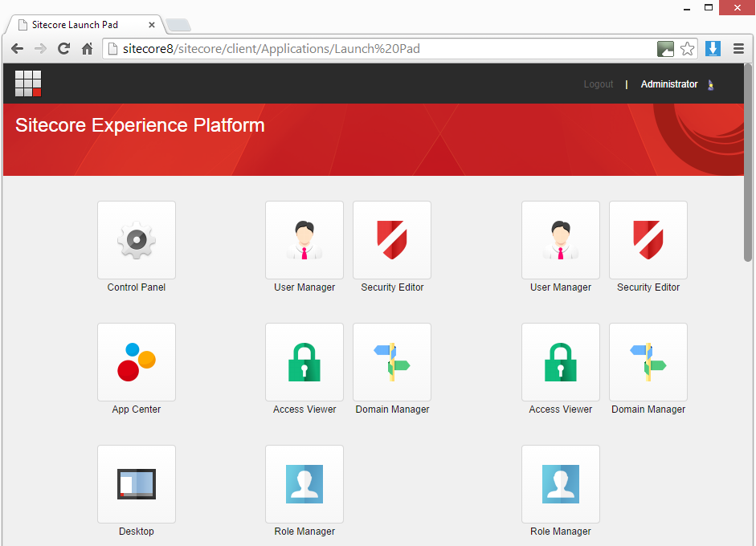
Task: Click the Logout link
Action: [x=599, y=84]
